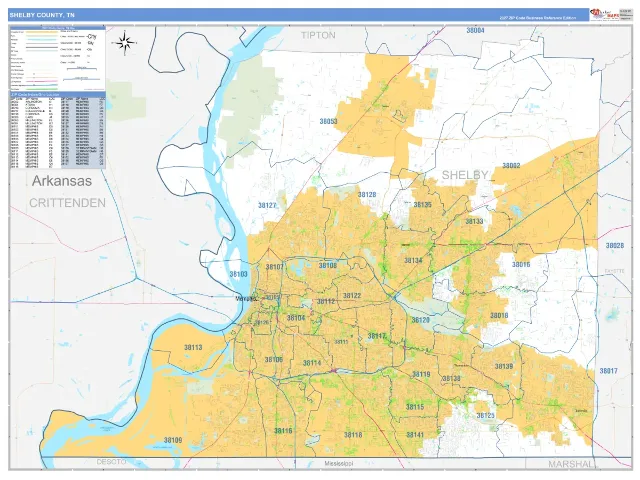Select ZIP code label "38117"
Viewport: 640px width, 480px height.
376,336
